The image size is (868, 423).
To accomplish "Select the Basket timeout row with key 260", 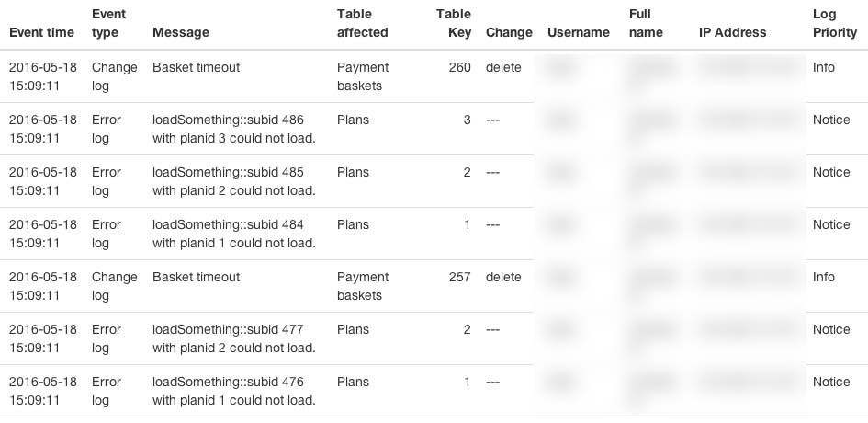I will point(434,76).
